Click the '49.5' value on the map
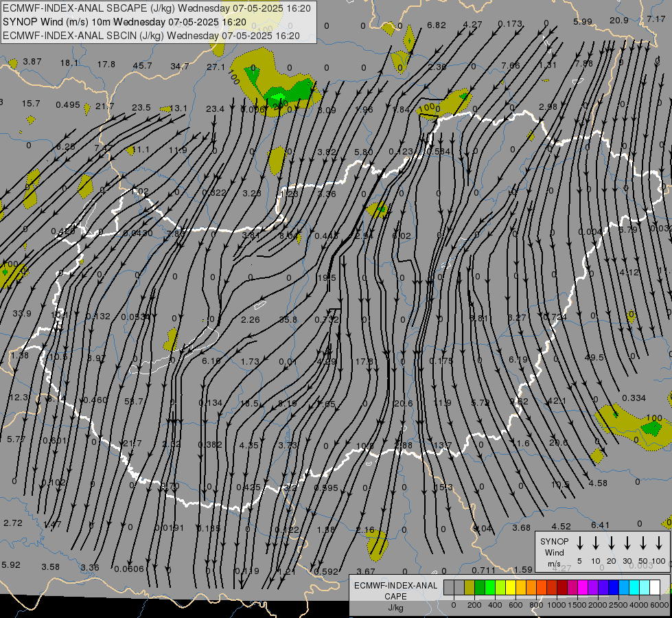The height and width of the screenshot is (618, 672). 594,357
